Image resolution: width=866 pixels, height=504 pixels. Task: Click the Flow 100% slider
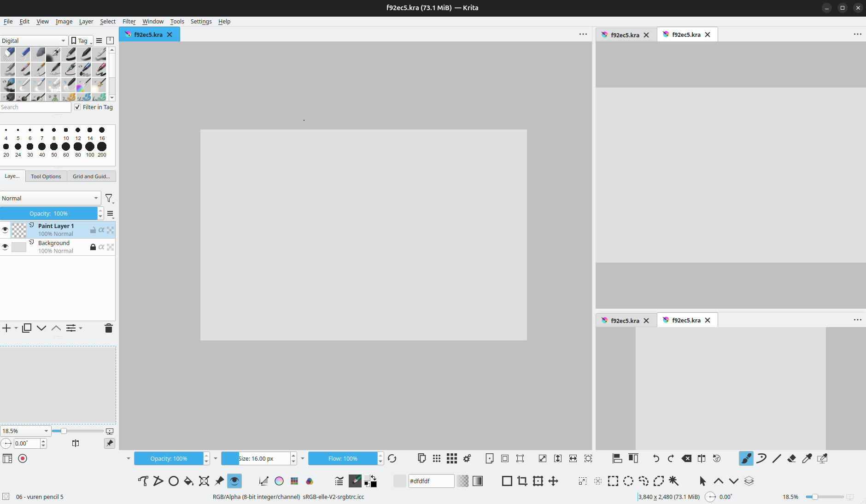[x=343, y=458]
